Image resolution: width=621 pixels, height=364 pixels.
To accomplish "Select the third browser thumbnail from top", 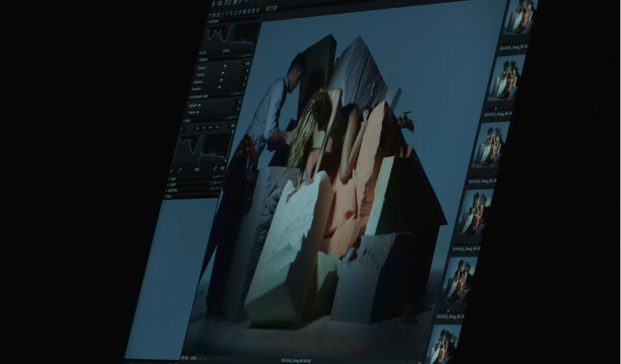I will (491, 146).
